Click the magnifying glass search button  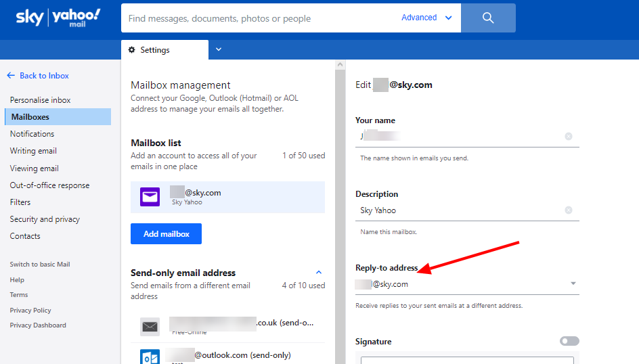click(488, 18)
